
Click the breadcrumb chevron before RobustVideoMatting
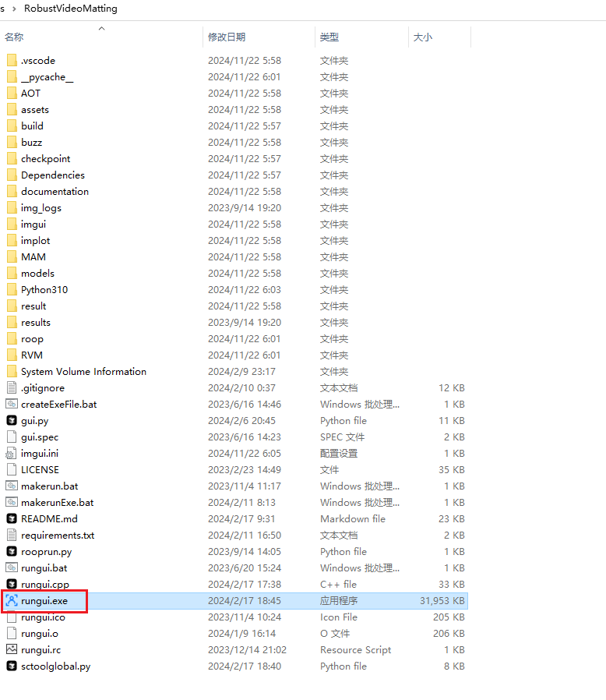16,9
